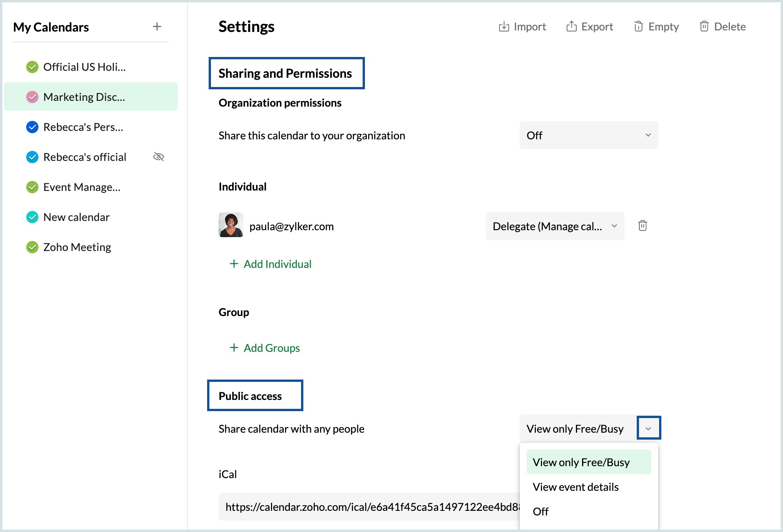
Task: Click the Empty calendar trash icon
Action: (638, 26)
